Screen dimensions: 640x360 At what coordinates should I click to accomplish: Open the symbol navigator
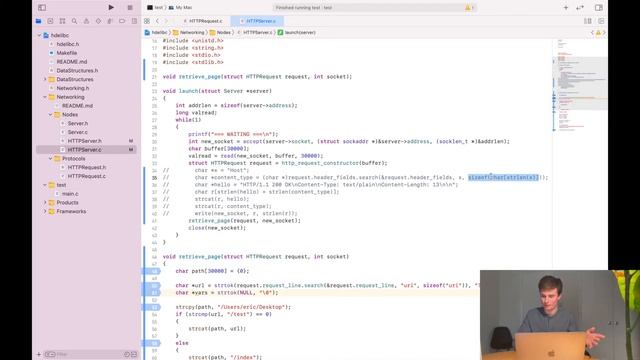[62, 21]
